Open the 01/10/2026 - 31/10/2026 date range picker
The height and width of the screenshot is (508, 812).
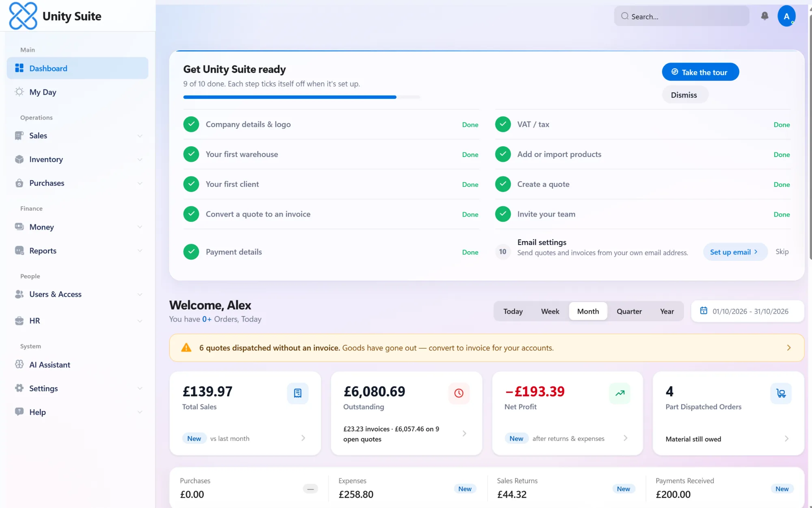tap(747, 311)
